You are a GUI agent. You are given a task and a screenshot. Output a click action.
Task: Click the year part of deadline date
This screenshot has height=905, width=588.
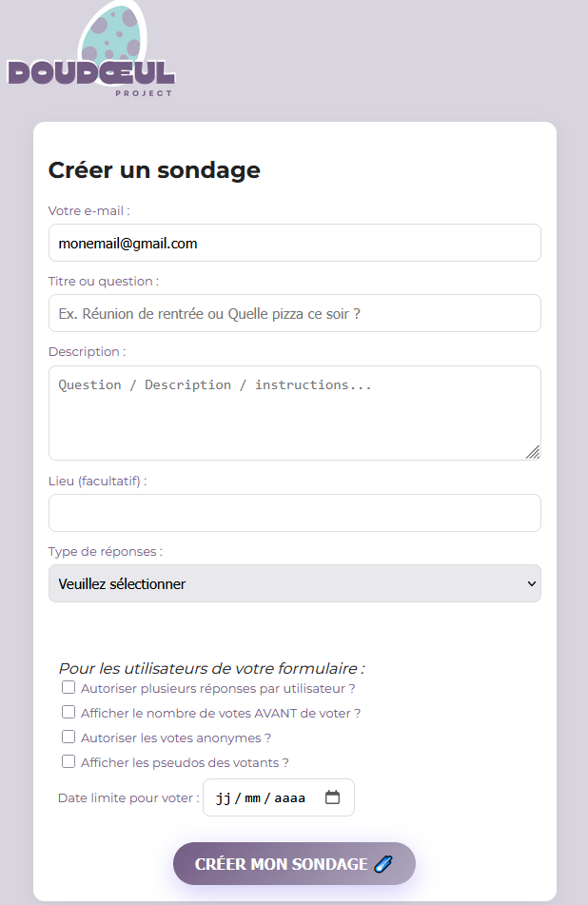289,797
